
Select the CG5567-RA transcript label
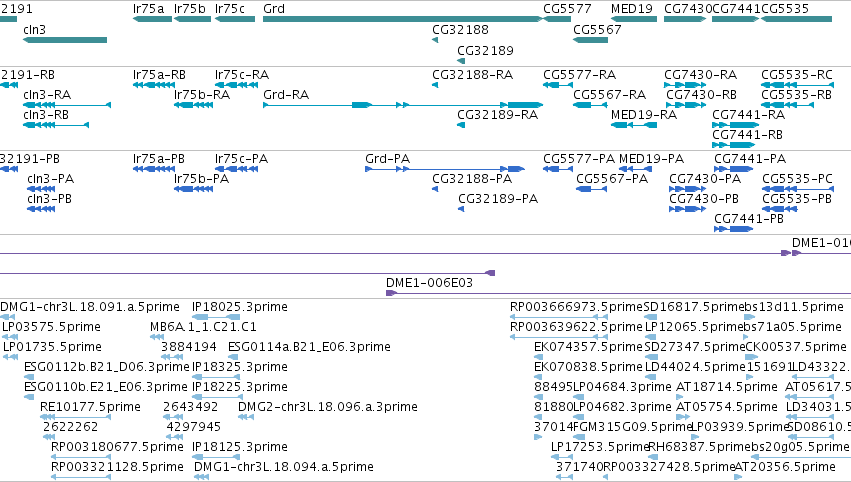(x=609, y=95)
